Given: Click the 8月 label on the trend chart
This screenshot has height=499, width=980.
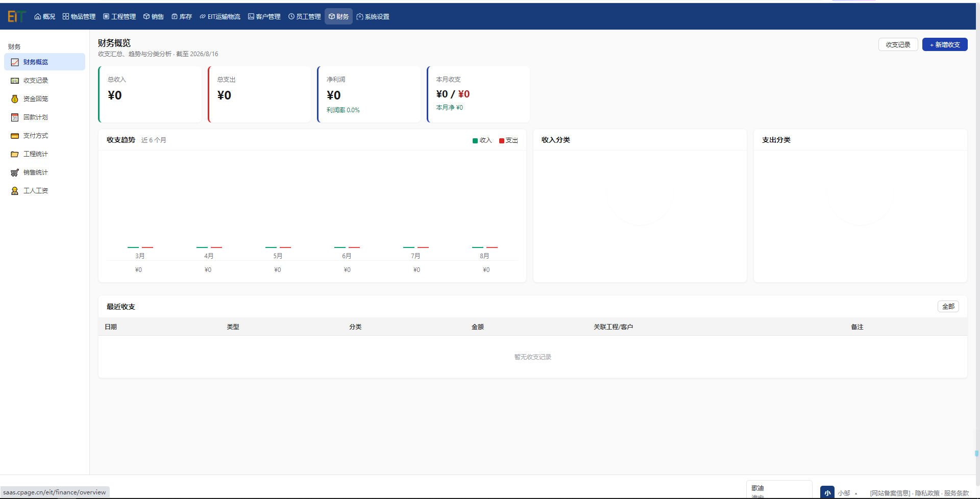Looking at the screenshot, I should pyautogui.click(x=484, y=256).
